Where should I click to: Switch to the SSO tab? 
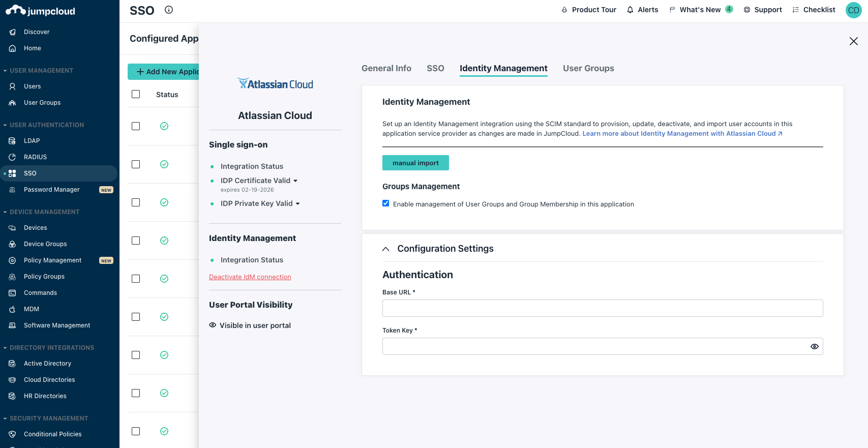[x=435, y=68]
